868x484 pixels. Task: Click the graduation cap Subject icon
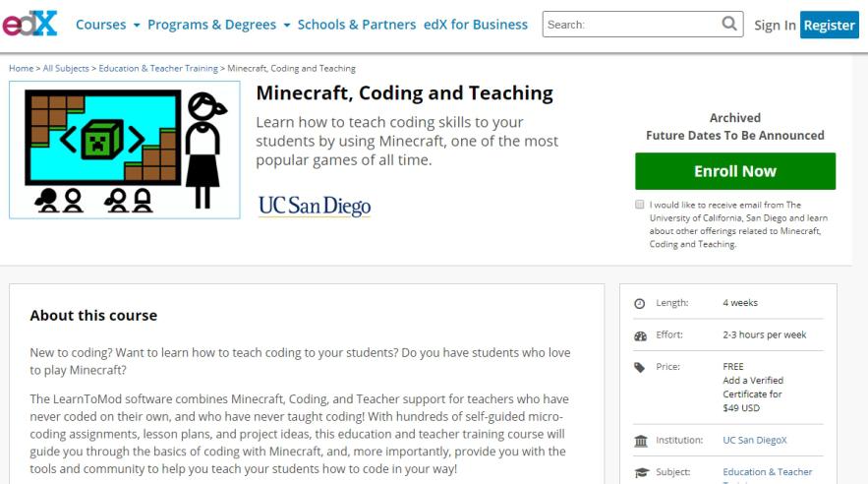pos(640,472)
